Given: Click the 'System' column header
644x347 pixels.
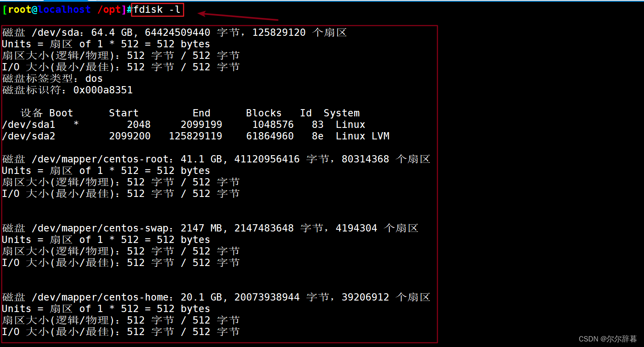Looking at the screenshot, I should pos(342,113).
